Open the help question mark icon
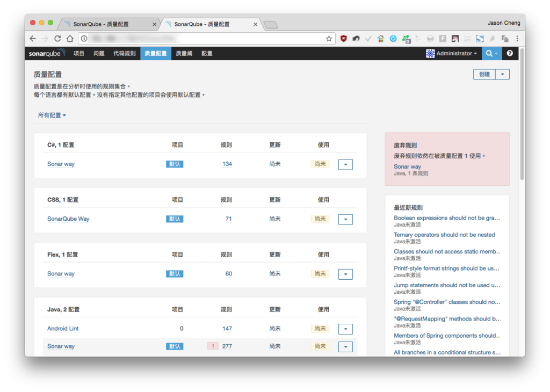This screenshot has width=550, height=392. pos(510,53)
